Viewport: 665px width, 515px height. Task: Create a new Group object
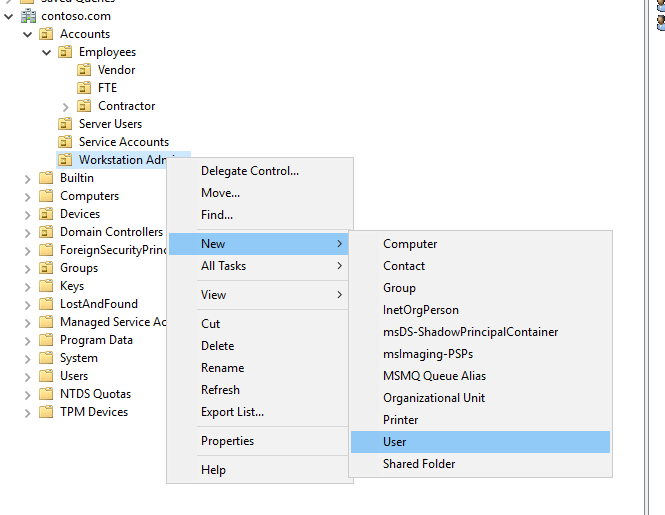pyautogui.click(x=481, y=288)
